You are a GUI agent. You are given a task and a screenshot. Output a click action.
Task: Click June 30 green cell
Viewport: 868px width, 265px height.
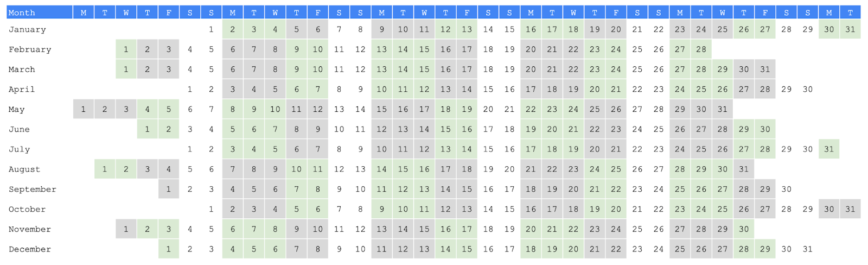point(765,129)
